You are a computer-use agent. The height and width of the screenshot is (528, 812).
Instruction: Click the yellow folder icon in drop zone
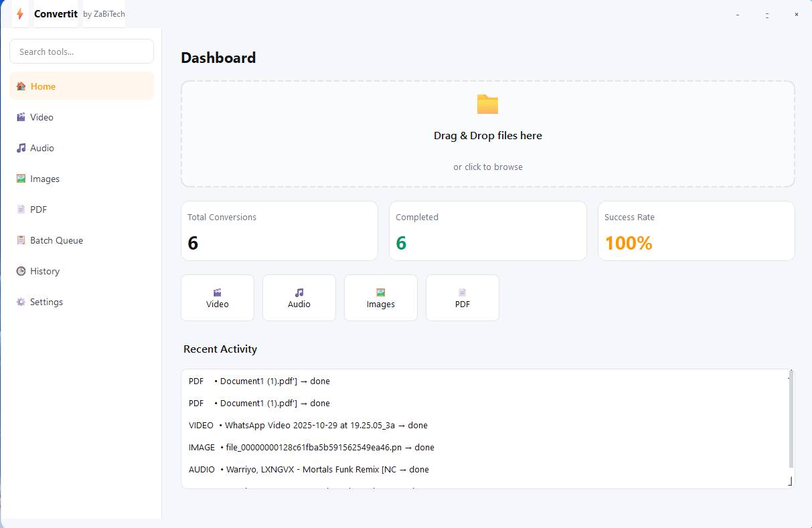[x=487, y=104]
